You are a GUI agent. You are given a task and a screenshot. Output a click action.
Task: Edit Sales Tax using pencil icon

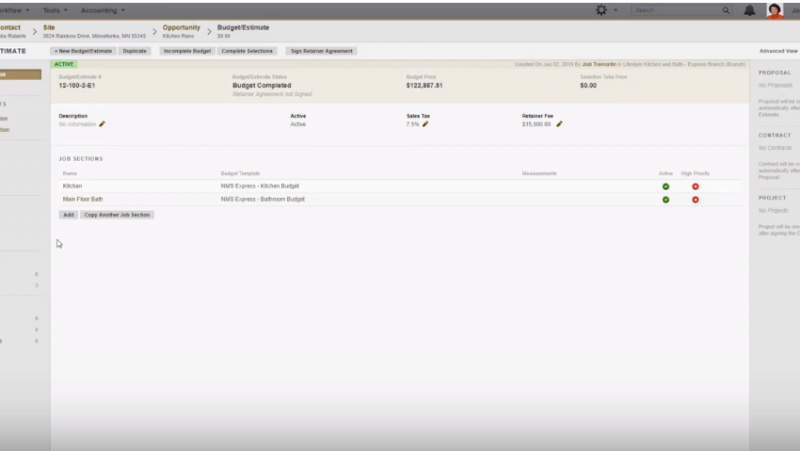(425, 124)
